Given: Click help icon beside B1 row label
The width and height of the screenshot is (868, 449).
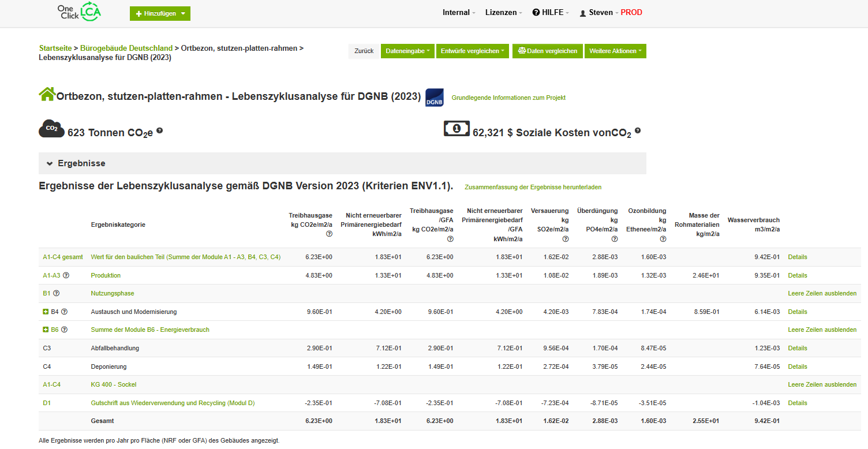Looking at the screenshot, I should 56,293.
